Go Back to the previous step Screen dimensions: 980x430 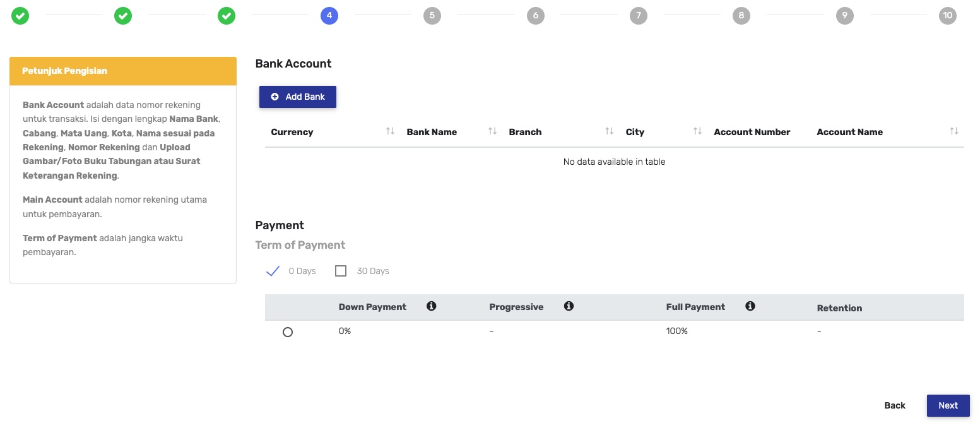895,405
